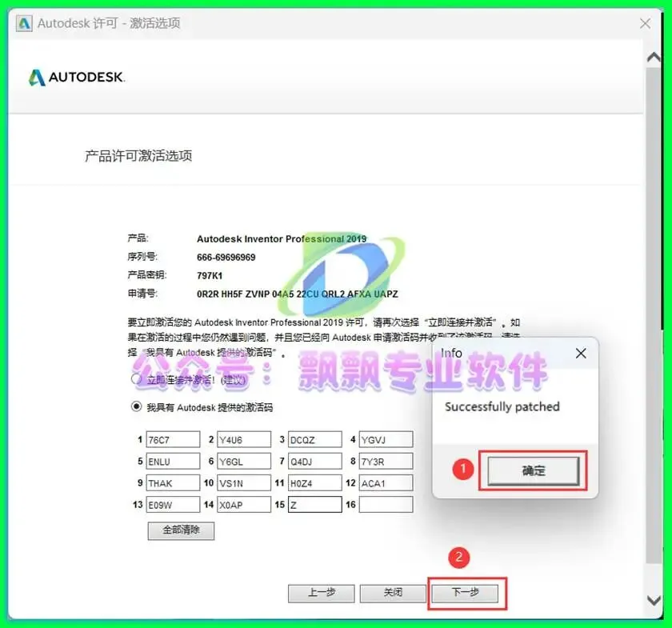Image resolution: width=672 pixels, height=628 pixels.
Task: Click the 上一步 back button
Action: click(x=322, y=594)
